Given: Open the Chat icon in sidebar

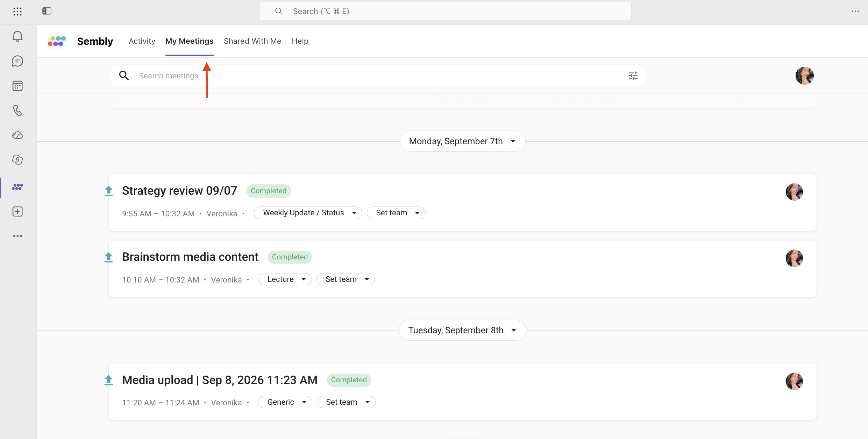Looking at the screenshot, I should pyautogui.click(x=17, y=61).
